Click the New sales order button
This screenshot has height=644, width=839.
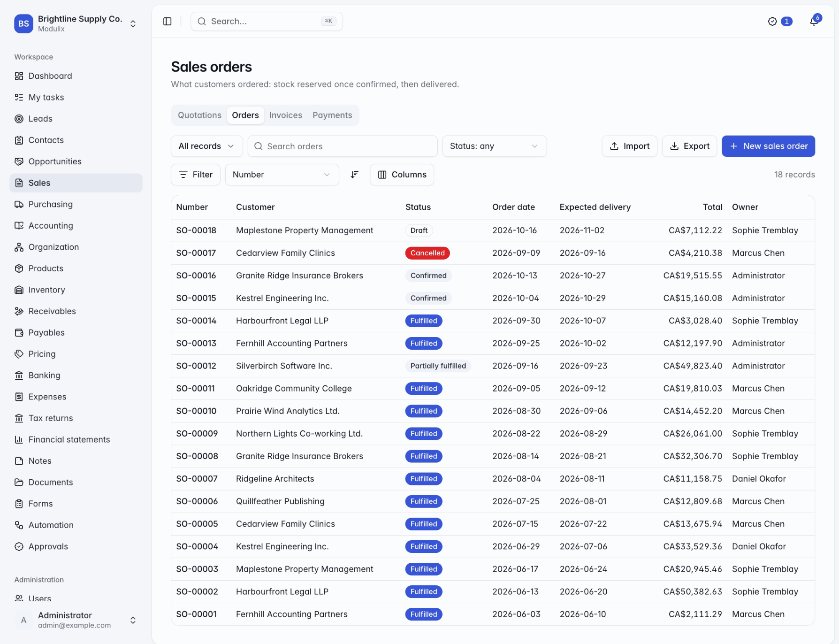pyautogui.click(x=768, y=146)
